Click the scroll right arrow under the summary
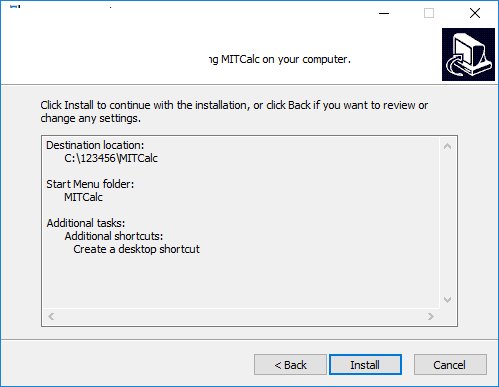Viewport: 499px width, 387px height. coord(431,316)
